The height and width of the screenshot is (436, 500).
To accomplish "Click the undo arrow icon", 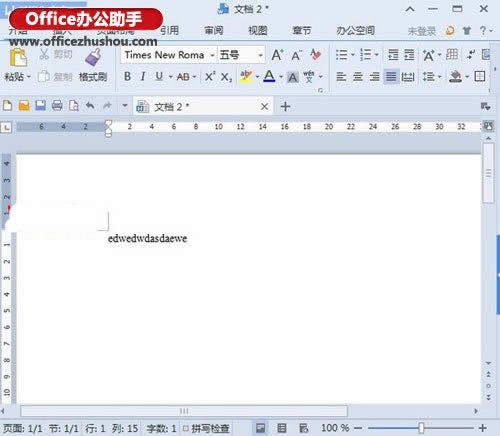I will tap(90, 106).
